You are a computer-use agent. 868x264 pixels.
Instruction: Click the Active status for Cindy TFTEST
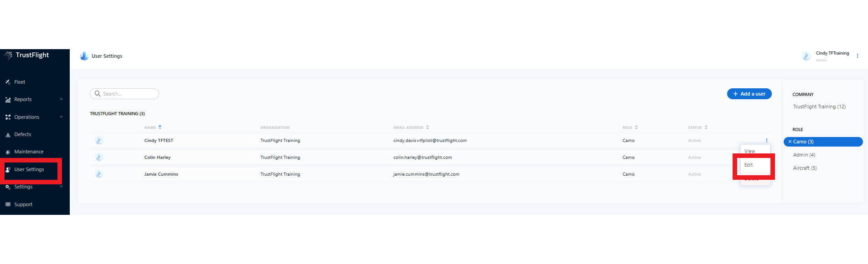click(x=694, y=141)
